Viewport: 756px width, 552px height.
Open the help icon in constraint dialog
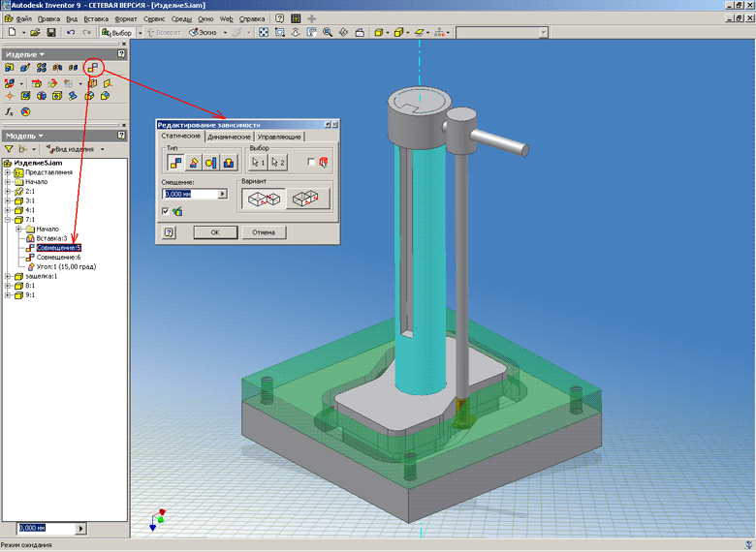[x=169, y=232]
